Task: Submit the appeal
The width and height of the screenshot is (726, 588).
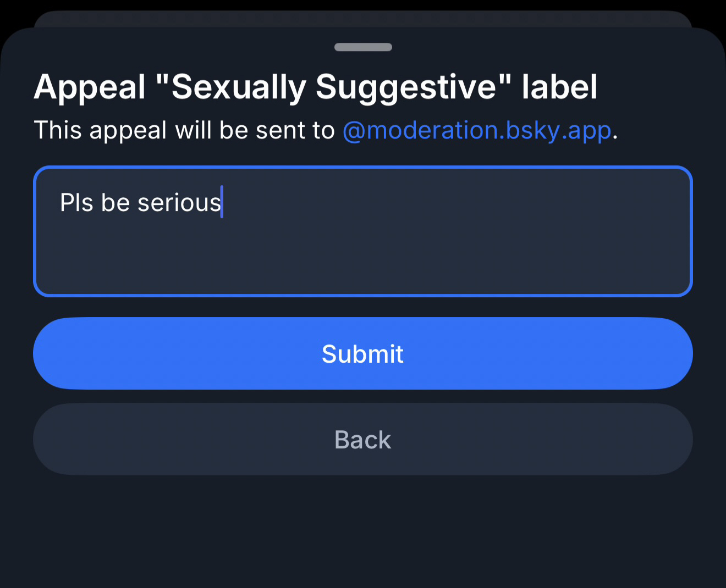Action: click(362, 353)
